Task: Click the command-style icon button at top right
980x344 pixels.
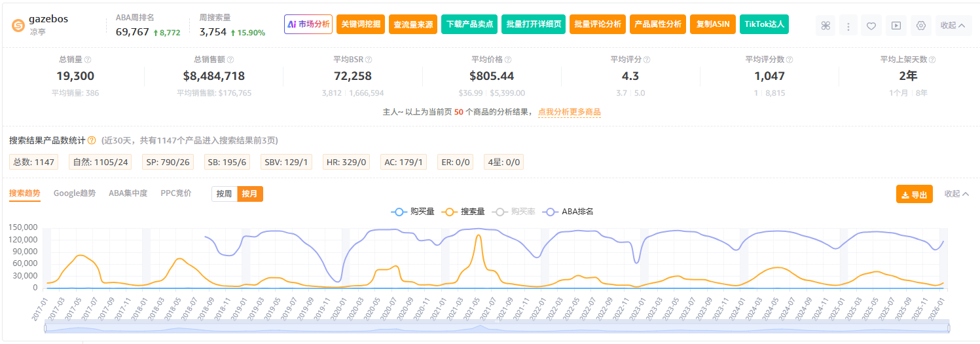Action: point(826,26)
